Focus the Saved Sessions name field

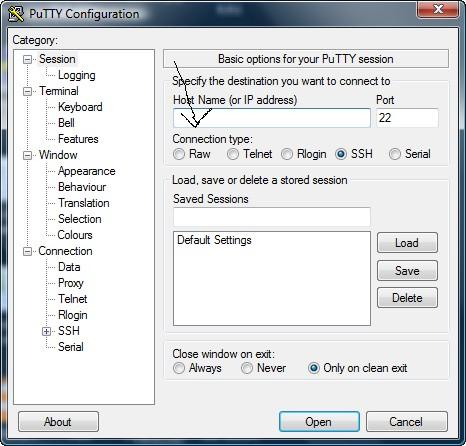(x=272, y=217)
